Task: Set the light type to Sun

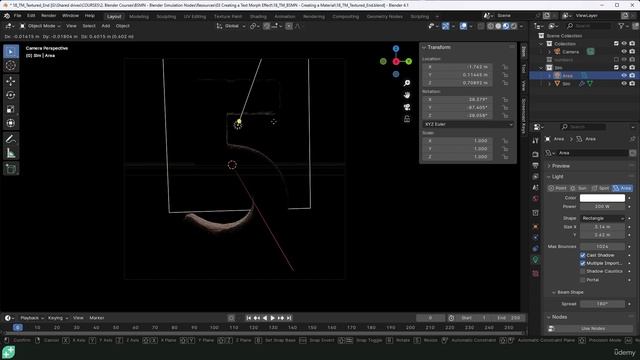Action: click(578, 188)
